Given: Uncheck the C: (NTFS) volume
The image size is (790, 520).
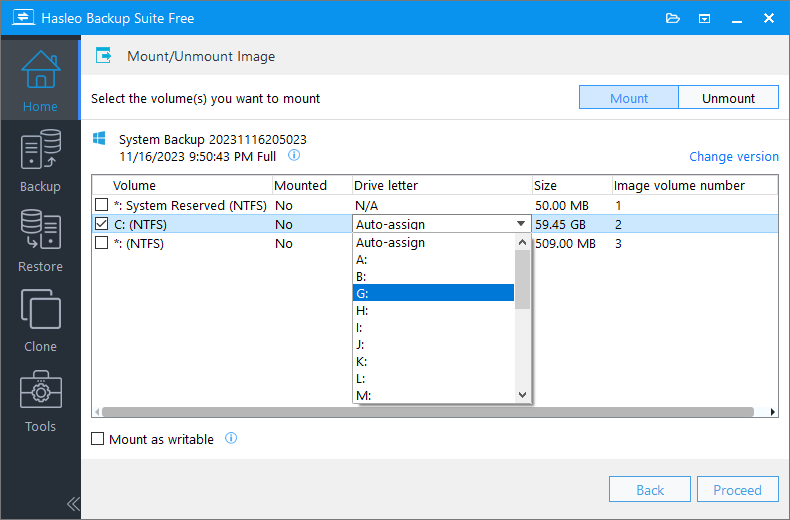Looking at the screenshot, I should [102, 224].
